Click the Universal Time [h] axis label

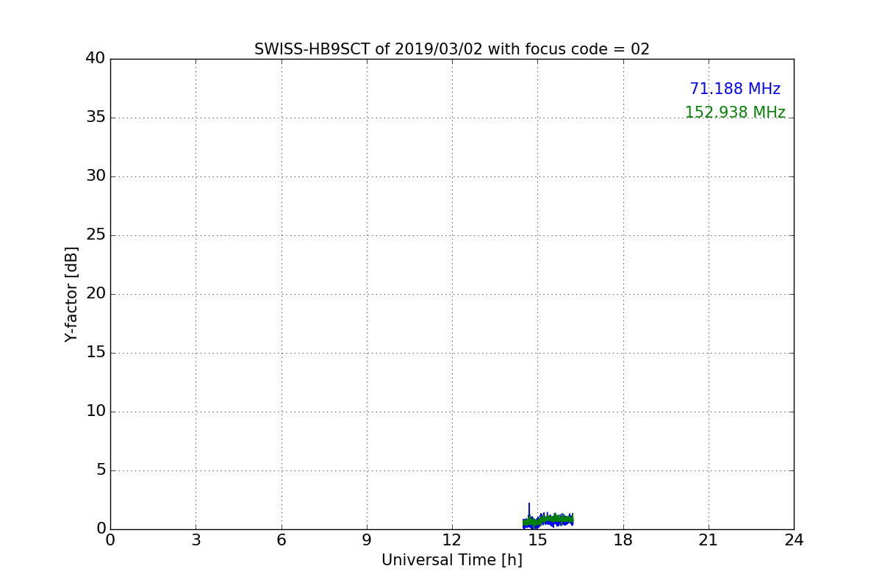tap(452, 560)
